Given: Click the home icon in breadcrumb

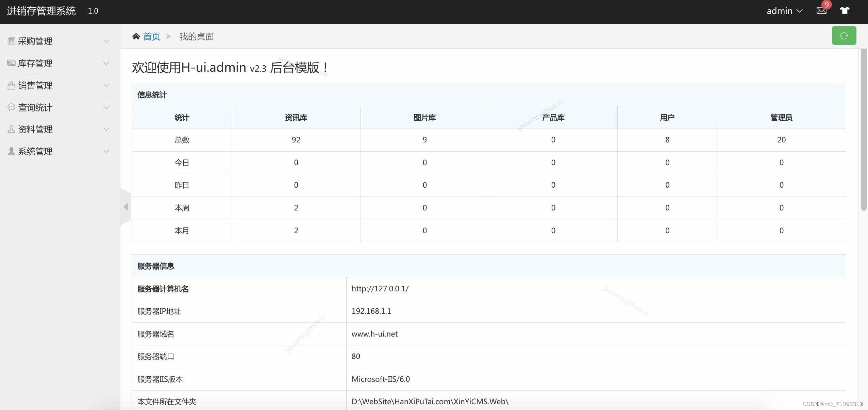Looking at the screenshot, I should coord(136,36).
